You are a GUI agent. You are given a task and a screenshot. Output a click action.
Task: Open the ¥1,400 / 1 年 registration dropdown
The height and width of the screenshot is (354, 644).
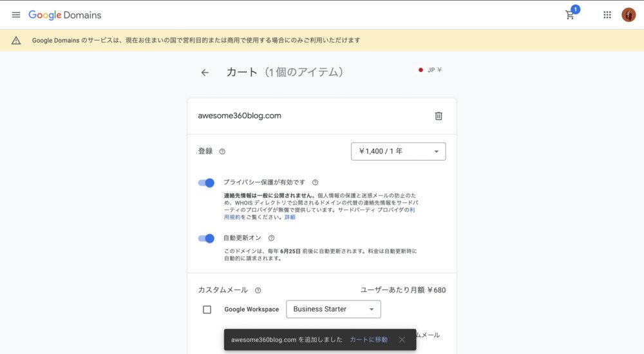click(399, 152)
